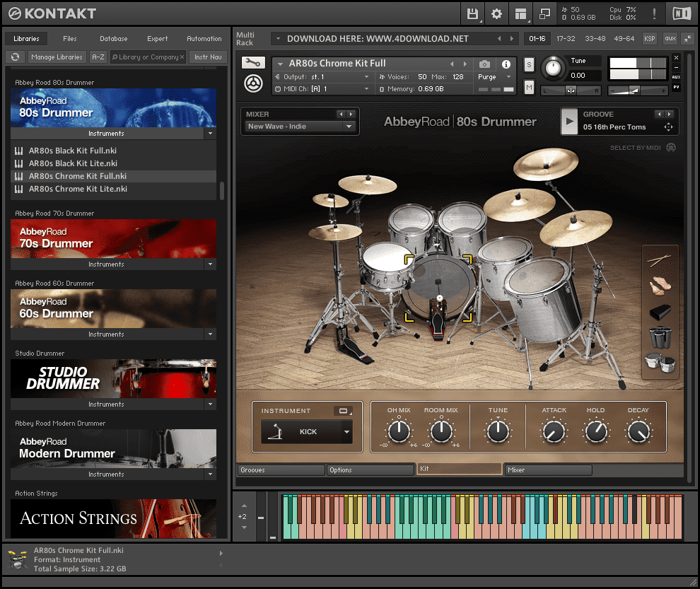Open Kontakt options gear icon

pos(496,14)
